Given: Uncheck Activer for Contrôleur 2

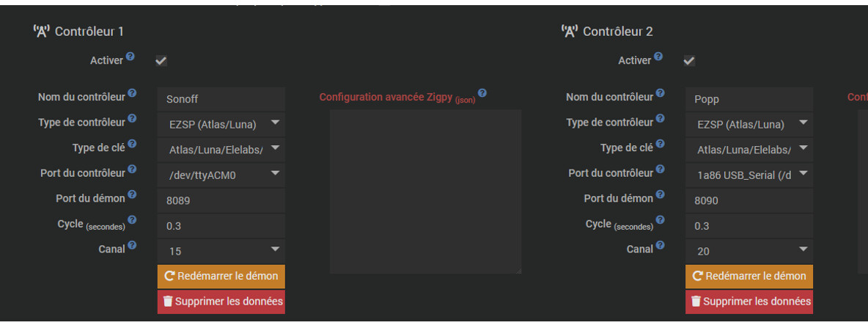Looking at the screenshot, I should tap(689, 62).
